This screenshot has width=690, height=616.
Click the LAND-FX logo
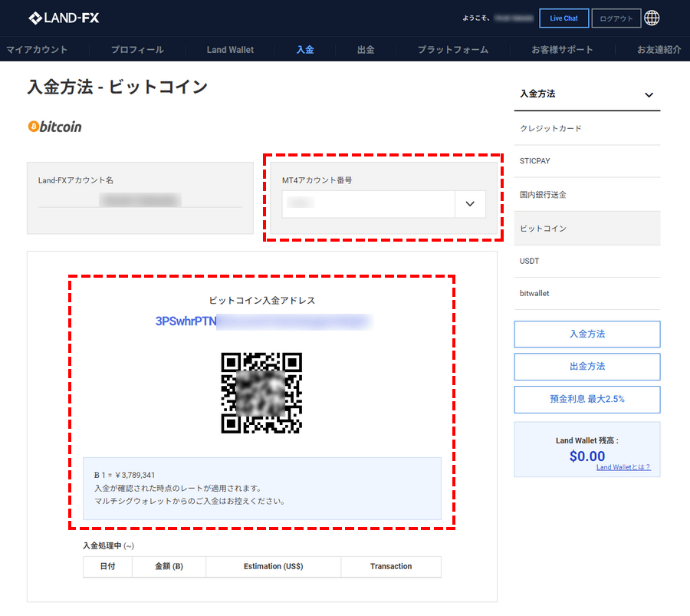pyautogui.click(x=64, y=18)
